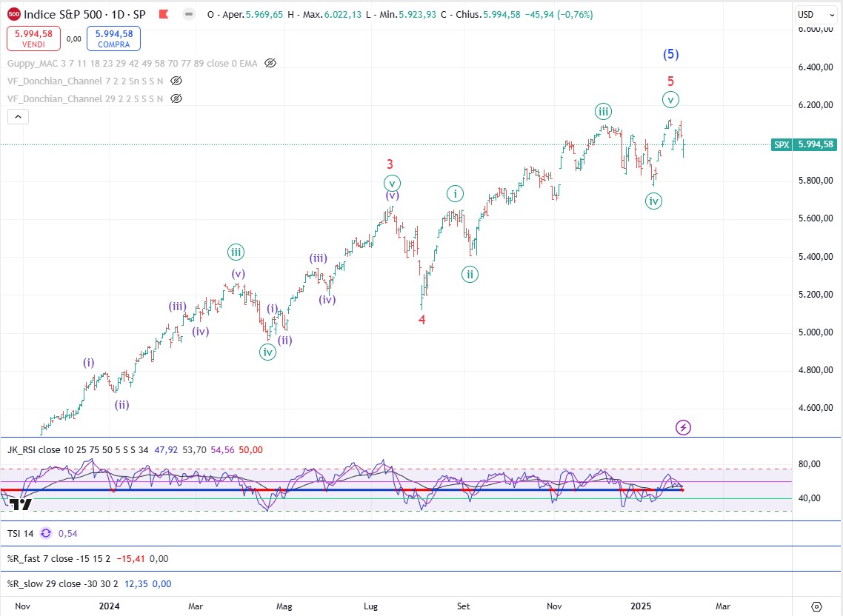Screen dimensions: 843x616
Task: Click the red flag icon beside the title
Action: click(164, 15)
